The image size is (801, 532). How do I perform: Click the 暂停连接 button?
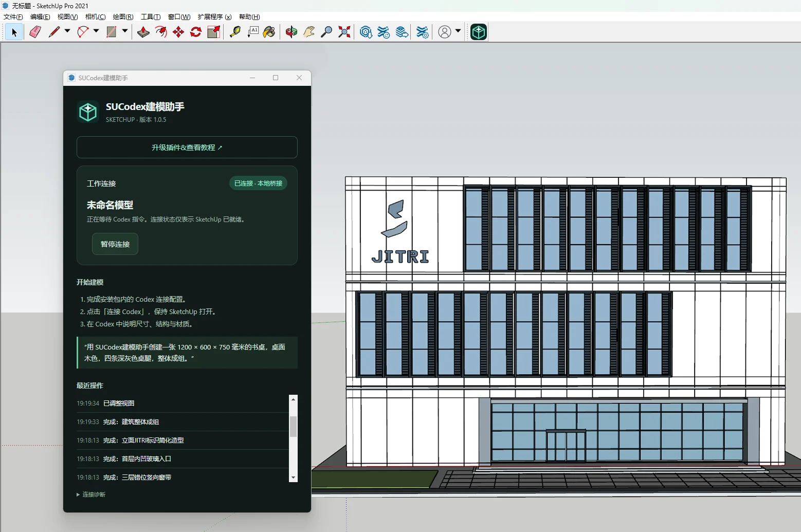[115, 244]
